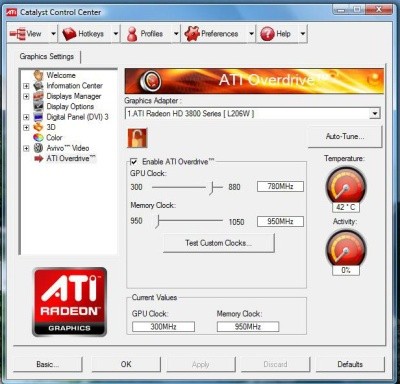The width and height of the screenshot is (400, 384).
Task: Select Display Options in the tree
Action: (x=70, y=106)
